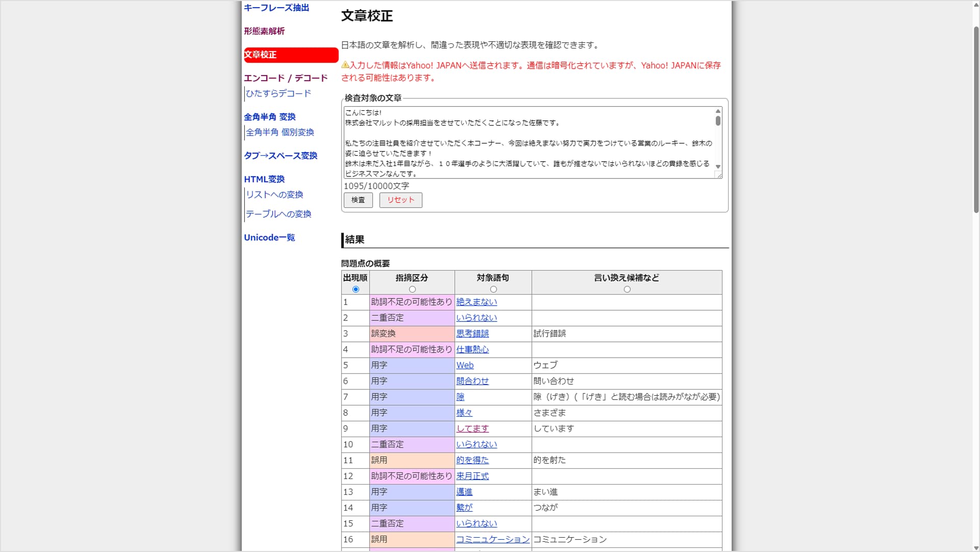The height and width of the screenshot is (552, 980).
Task: Click the 的を得た result link
Action: tap(472, 460)
